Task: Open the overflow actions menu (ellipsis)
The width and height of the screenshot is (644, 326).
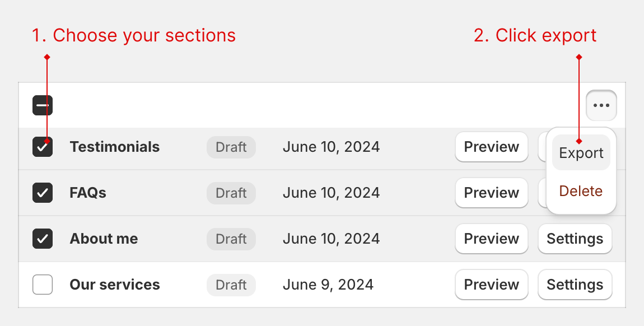Action: [x=601, y=105]
